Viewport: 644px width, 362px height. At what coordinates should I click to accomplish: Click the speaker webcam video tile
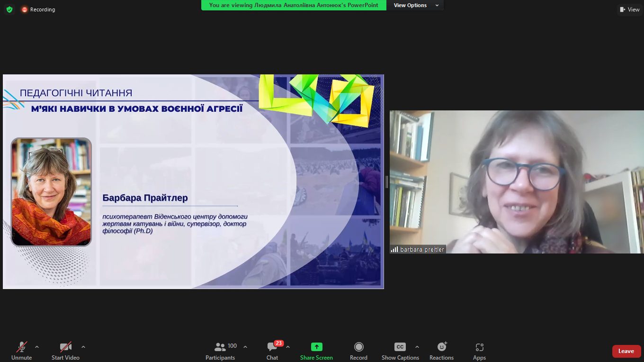(x=517, y=182)
